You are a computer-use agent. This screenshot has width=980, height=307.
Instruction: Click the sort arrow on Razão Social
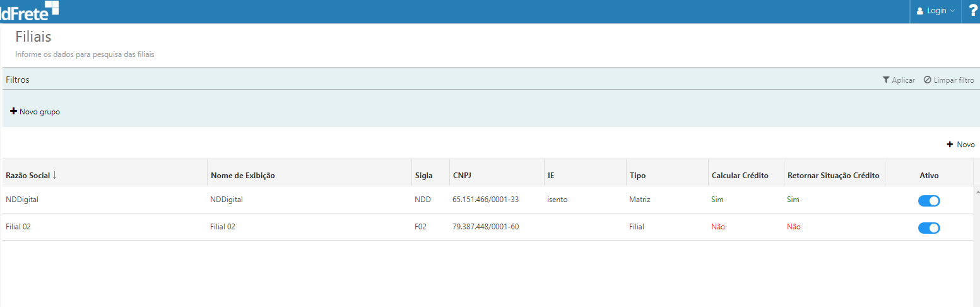click(54, 175)
